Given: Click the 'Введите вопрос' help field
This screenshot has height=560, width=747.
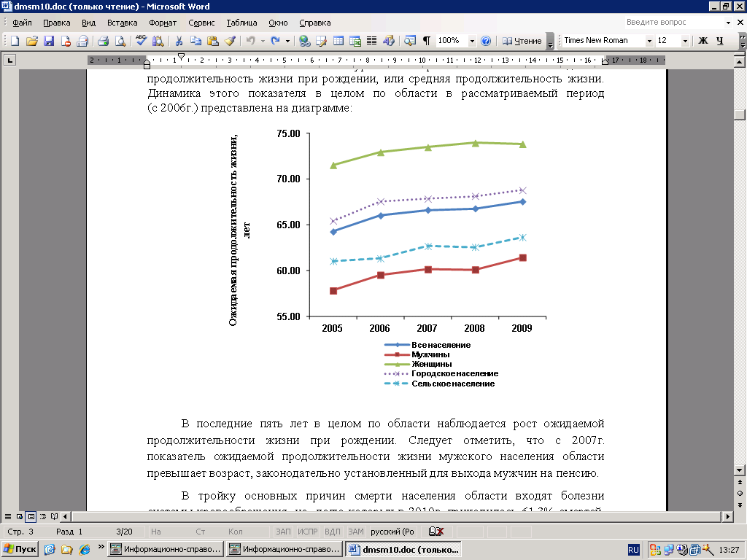Looking at the screenshot, I should (673, 23).
